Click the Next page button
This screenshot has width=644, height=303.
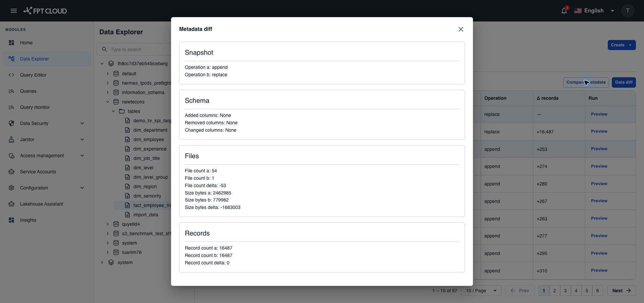(x=621, y=291)
